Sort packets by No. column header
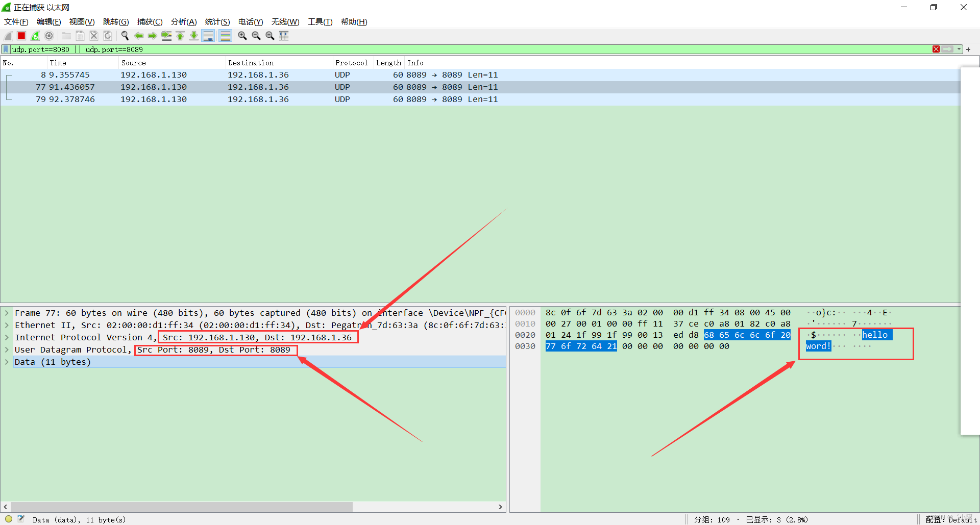This screenshot has height=525, width=980. (x=24, y=63)
